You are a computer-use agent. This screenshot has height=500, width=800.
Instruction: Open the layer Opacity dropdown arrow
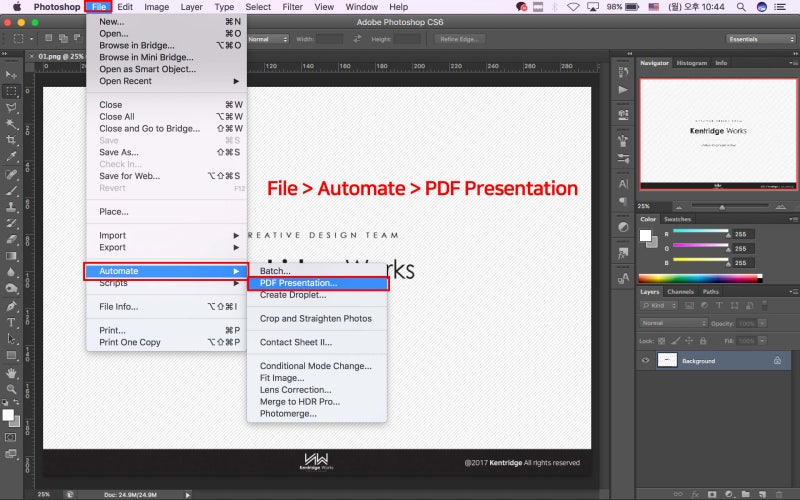(x=762, y=323)
